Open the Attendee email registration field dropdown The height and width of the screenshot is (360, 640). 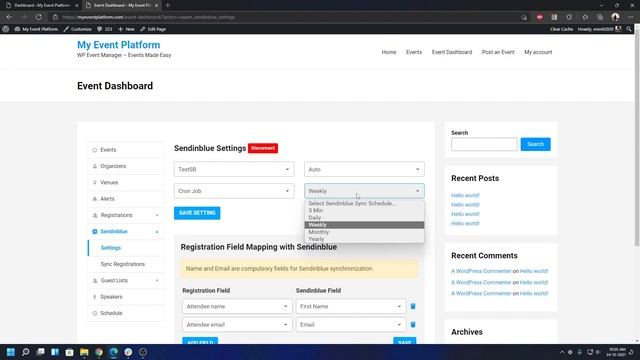click(237, 324)
